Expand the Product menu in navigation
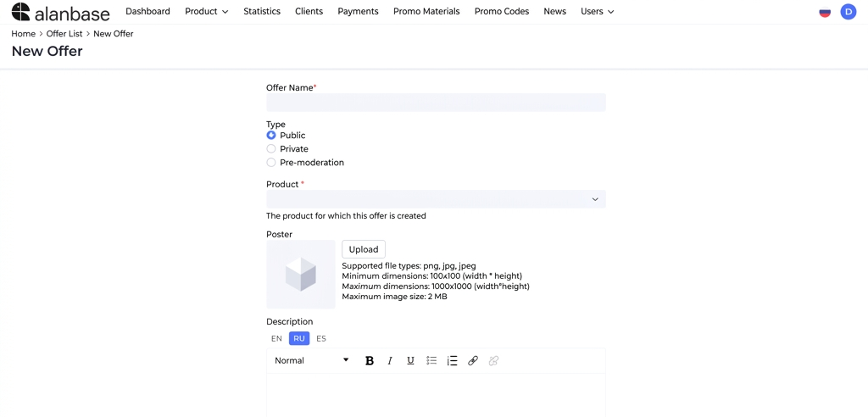Viewport: 868px width, 417px height. pyautogui.click(x=207, y=12)
